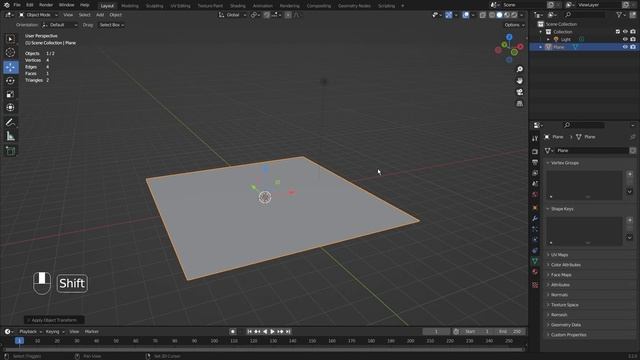Switch to the Shading workspace tab
This screenshot has width=640, height=360.
click(238, 6)
